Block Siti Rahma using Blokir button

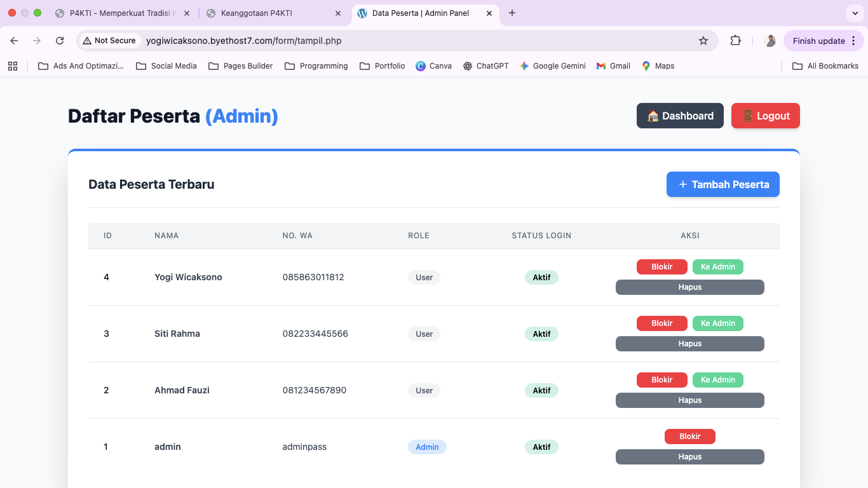pos(661,323)
